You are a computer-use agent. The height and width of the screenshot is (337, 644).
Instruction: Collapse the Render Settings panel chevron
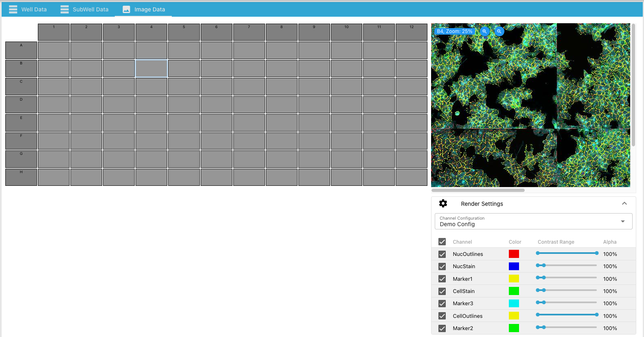[624, 204]
